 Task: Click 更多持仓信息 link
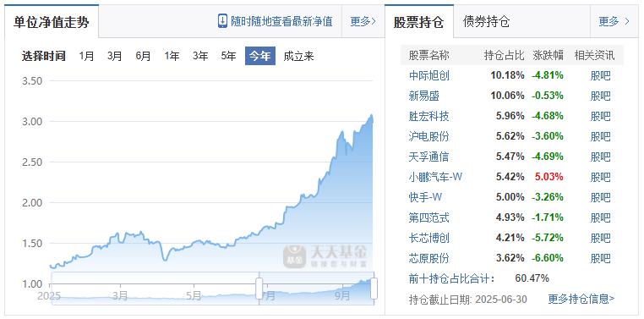click(581, 299)
